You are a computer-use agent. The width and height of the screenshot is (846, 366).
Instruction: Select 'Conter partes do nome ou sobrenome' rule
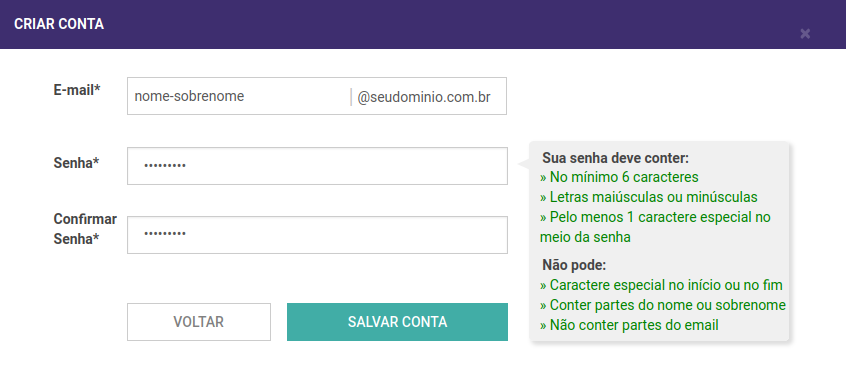pos(663,305)
